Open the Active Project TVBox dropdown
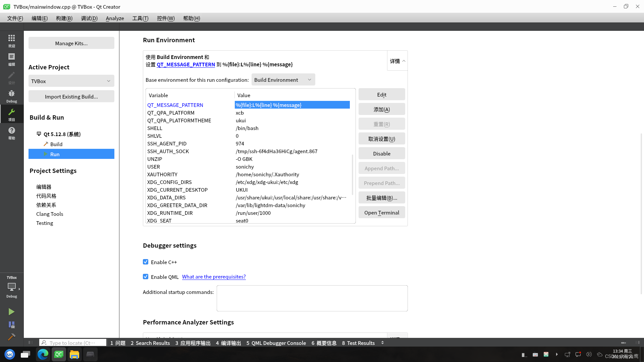 71,81
